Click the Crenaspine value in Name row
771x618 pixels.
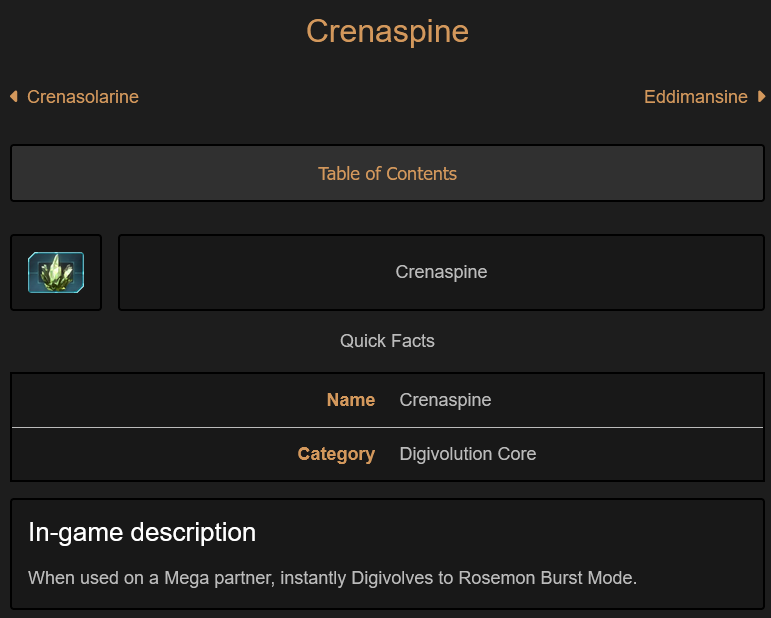click(445, 400)
